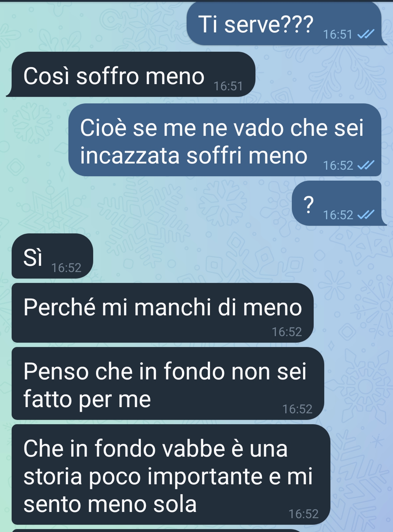Tap the 16:52 timestamp beside the '?' message

pos(338,215)
